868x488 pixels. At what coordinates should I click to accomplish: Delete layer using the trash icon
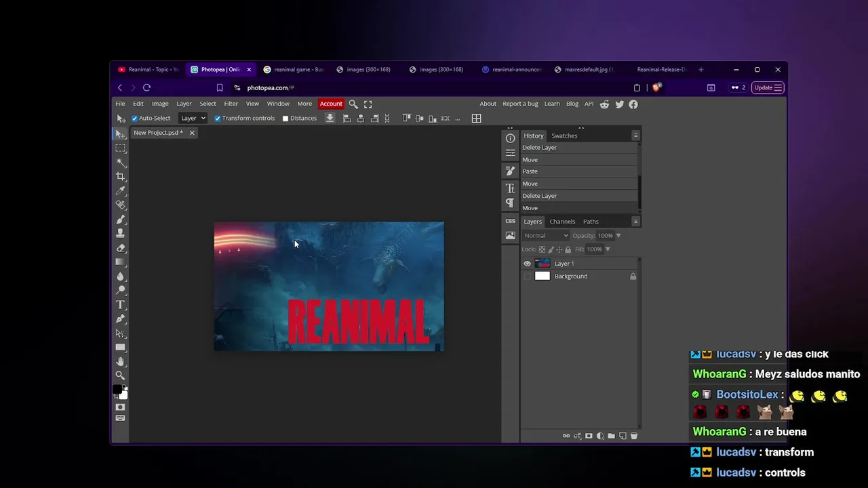pyautogui.click(x=634, y=436)
